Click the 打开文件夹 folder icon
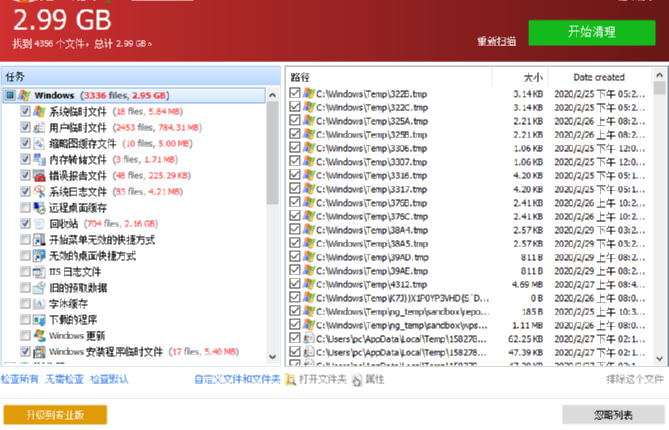The width and height of the screenshot is (669, 430). (x=290, y=379)
